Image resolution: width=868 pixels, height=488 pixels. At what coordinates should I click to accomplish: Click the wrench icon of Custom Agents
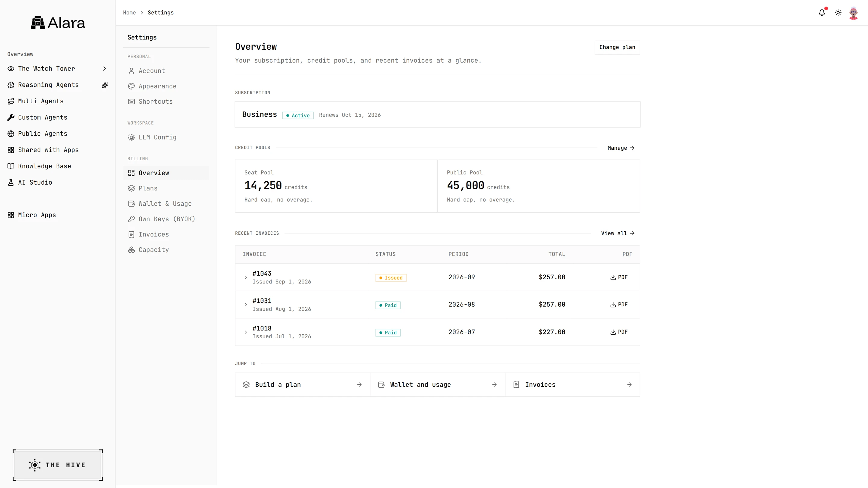click(11, 117)
